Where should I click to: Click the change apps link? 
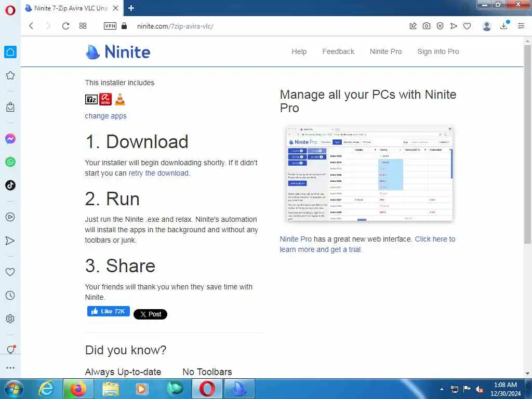(105, 116)
